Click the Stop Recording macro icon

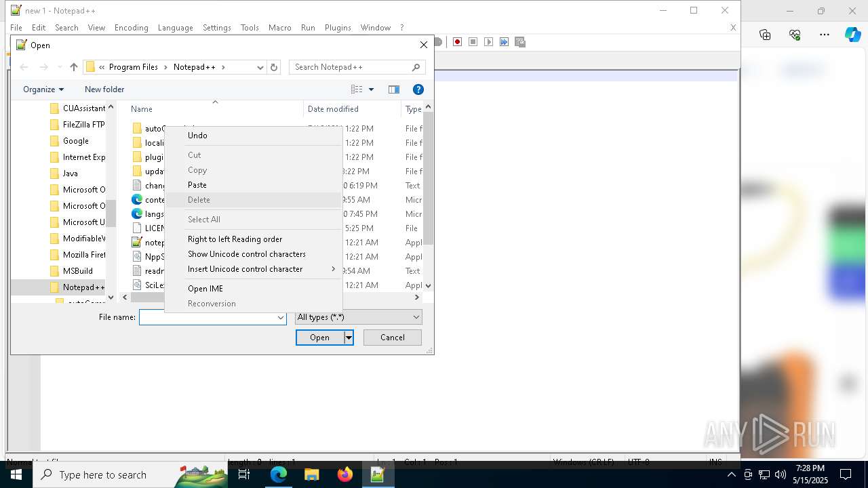coord(473,42)
